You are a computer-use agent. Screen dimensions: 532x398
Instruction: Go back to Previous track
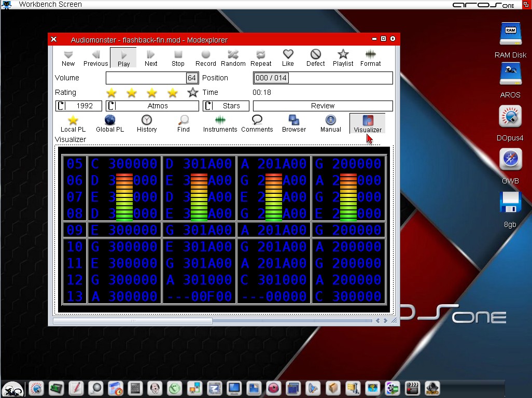click(x=95, y=58)
